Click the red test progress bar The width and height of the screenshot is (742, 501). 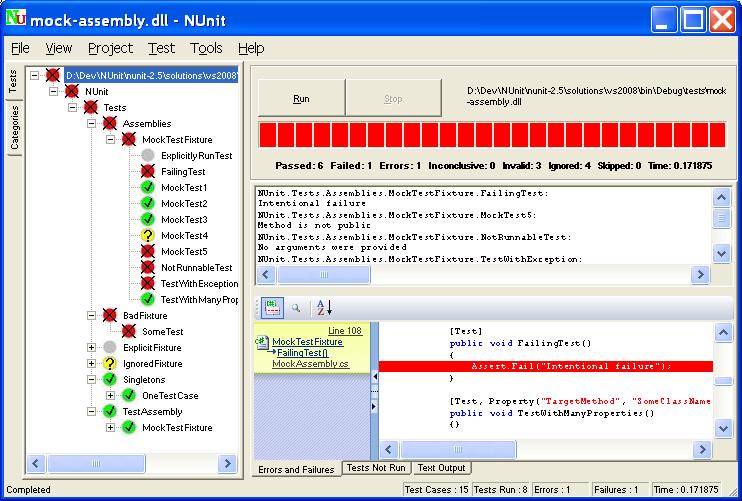492,135
